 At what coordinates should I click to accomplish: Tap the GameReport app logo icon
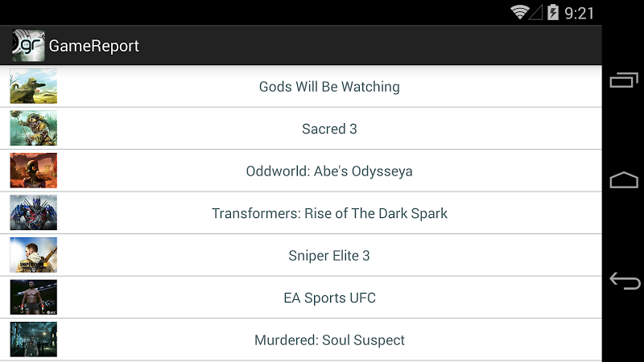click(x=28, y=46)
